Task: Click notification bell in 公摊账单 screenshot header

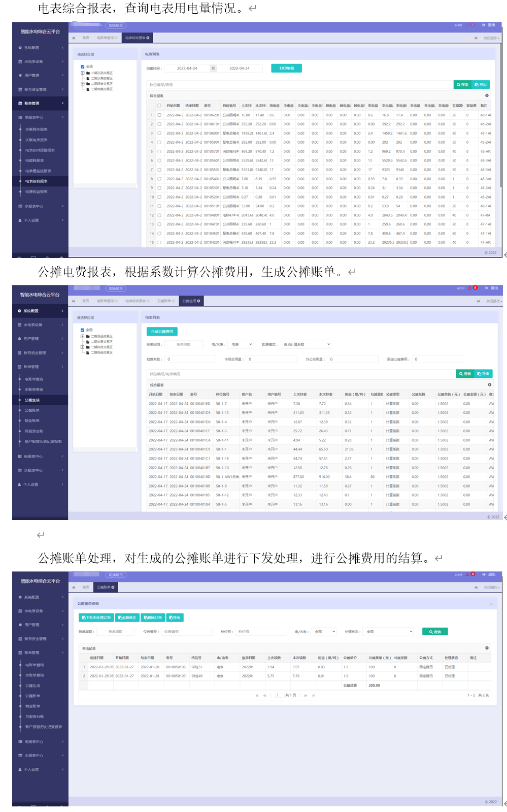Action: 467,574
